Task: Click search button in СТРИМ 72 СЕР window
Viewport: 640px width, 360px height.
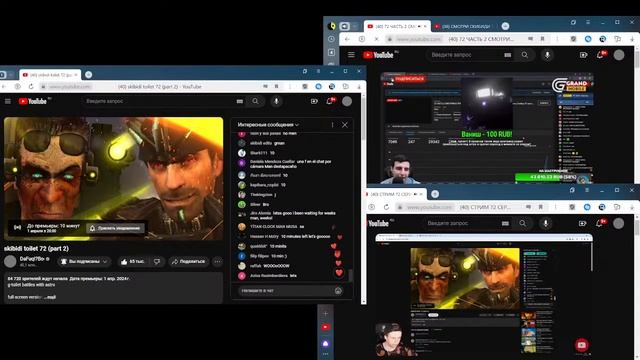Action: (x=522, y=223)
